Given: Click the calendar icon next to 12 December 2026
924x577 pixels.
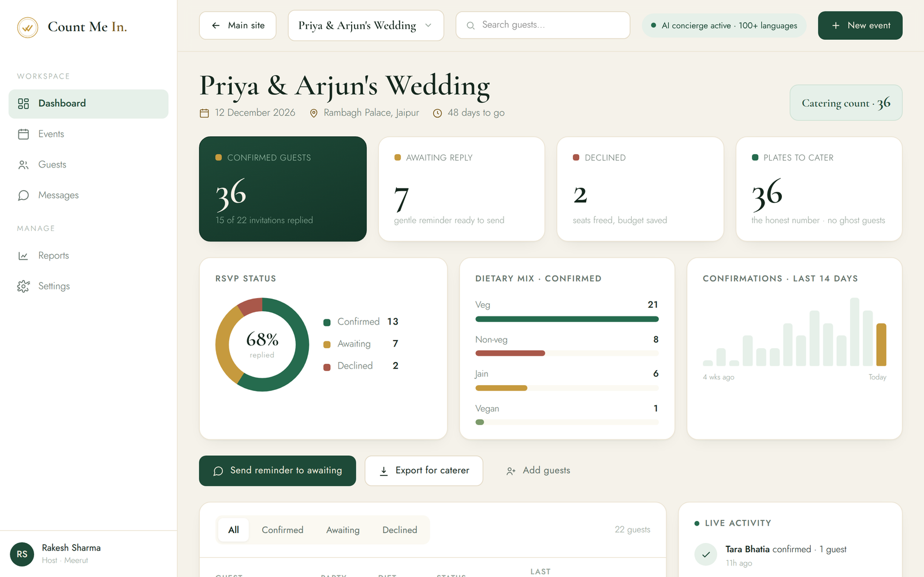Looking at the screenshot, I should pos(204,113).
